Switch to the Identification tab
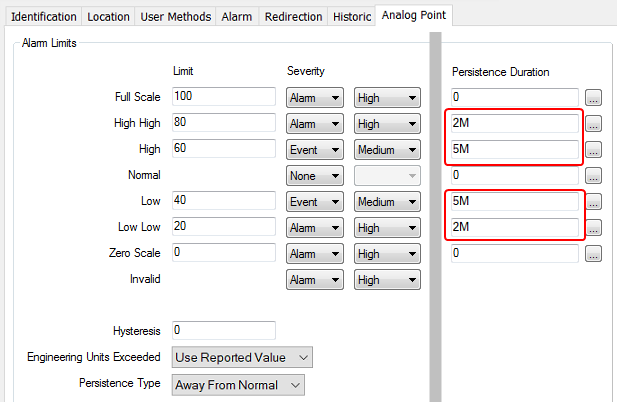Image resolution: width=617 pixels, height=402 pixels. (41, 17)
